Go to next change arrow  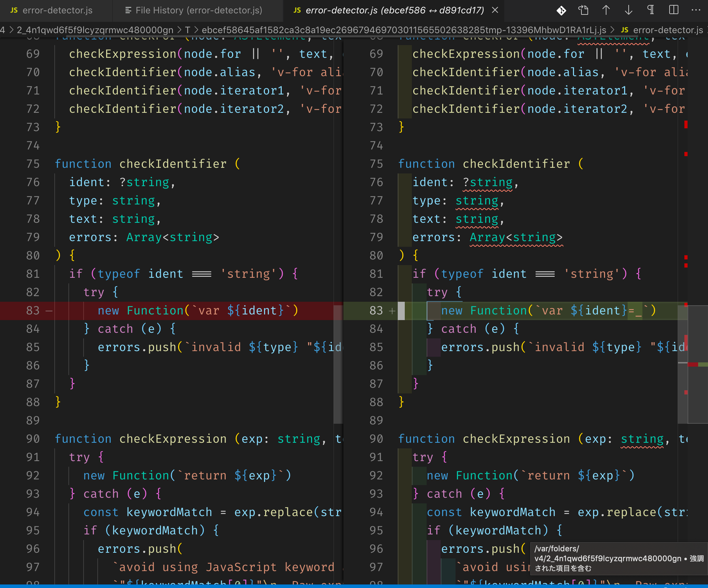tap(629, 10)
